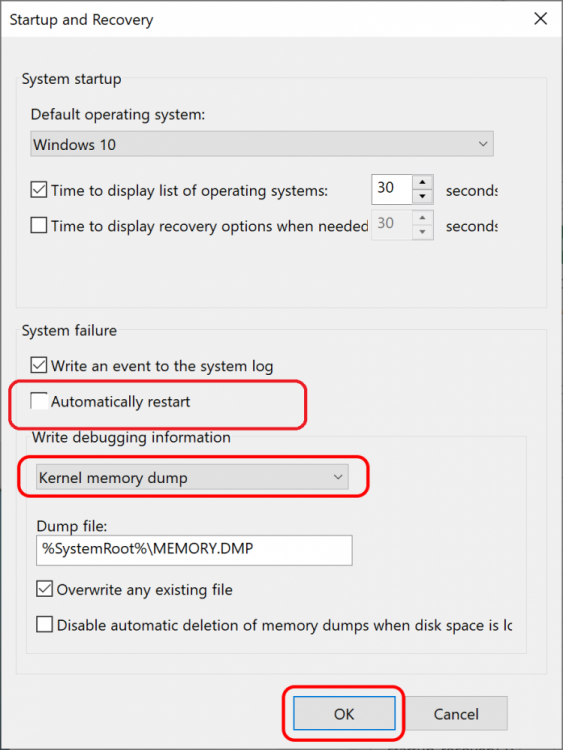The width and height of the screenshot is (563, 750).
Task: Close the Startup and Recovery dialog
Action: click(541, 19)
